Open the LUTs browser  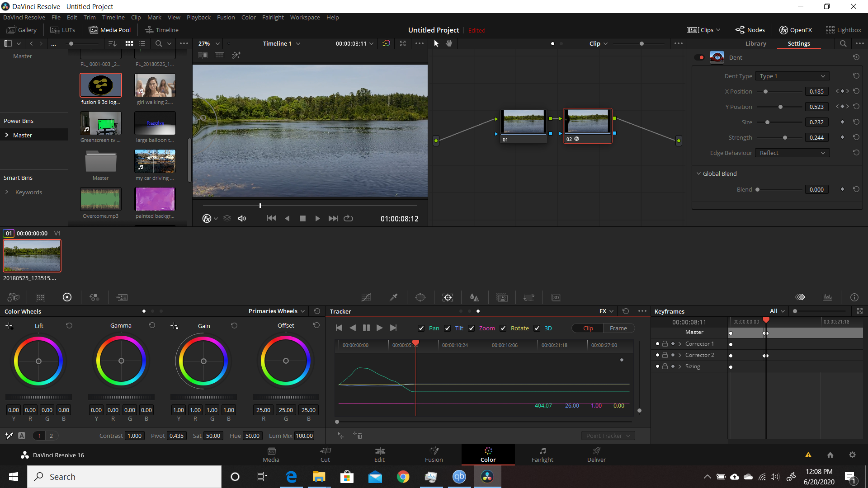click(63, 30)
